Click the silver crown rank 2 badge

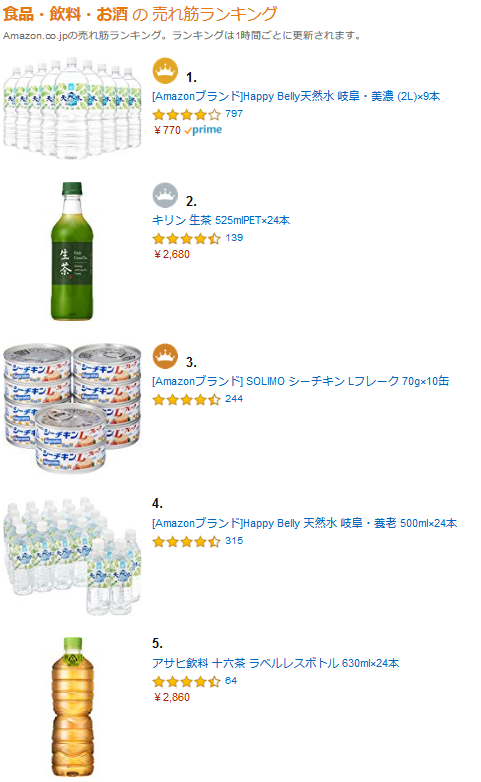pos(165,195)
